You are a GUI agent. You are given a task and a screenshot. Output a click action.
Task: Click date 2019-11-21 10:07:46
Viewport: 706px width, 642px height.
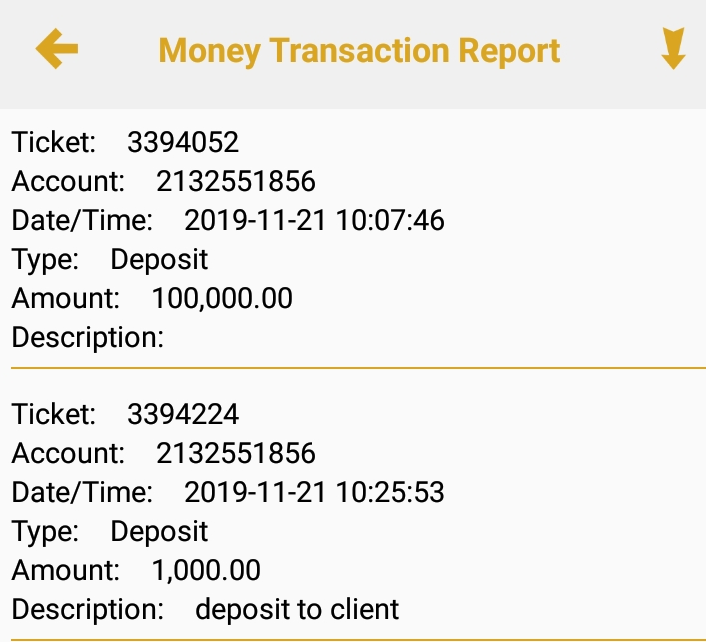tap(315, 220)
